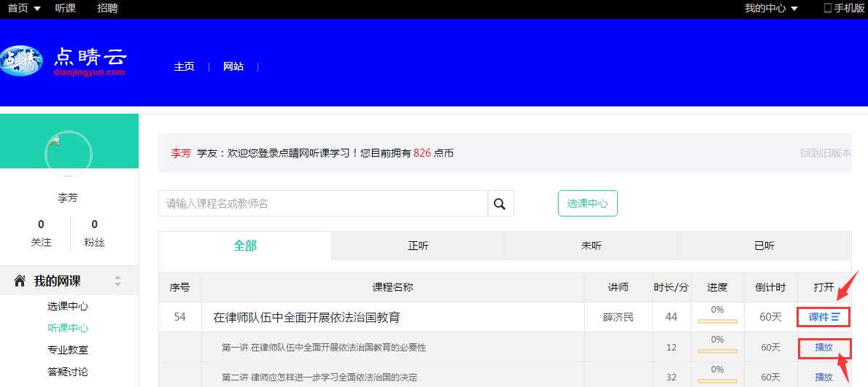Click the 选课中心 button next to search
This screenshot has width=868, height=387.
(587, 204)
